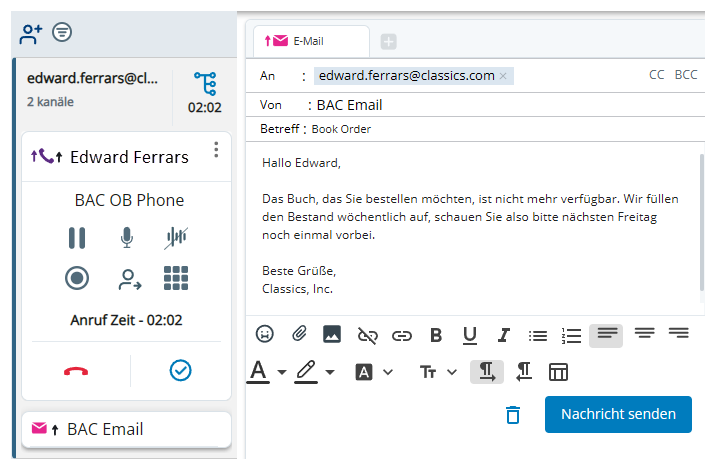Delete the draft with the trash icon

513,415
